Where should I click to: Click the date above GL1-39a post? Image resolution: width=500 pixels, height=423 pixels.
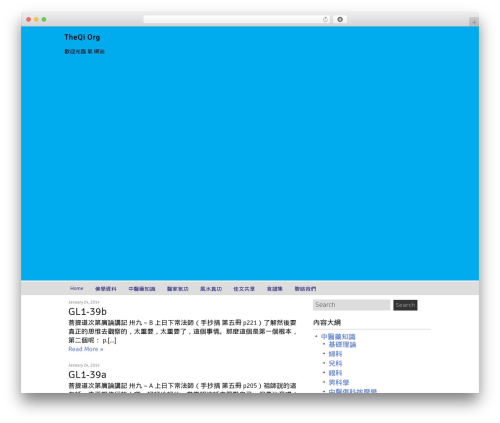click(x=84, y=365)
